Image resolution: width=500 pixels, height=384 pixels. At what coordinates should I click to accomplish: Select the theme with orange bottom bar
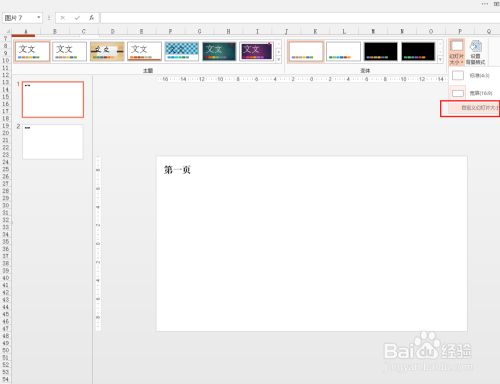coord(144,51)
